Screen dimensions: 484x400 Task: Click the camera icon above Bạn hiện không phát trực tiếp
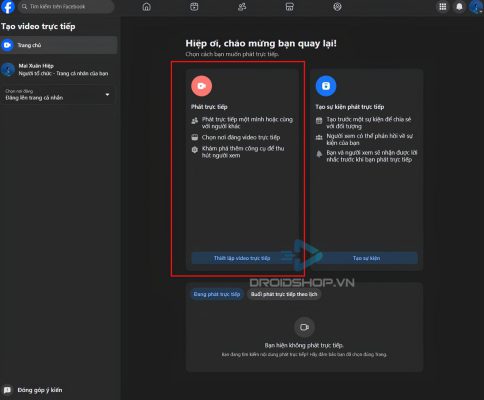pos(304,327)
